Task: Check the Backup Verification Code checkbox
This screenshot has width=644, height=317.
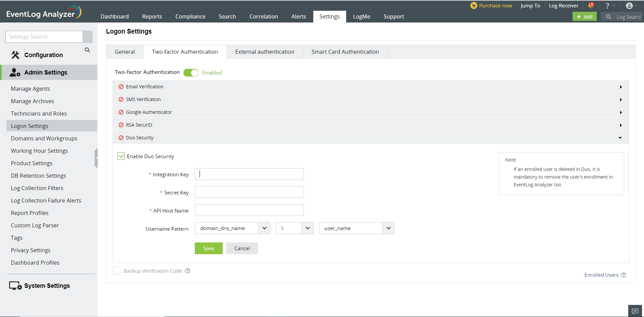Action: 116,271
